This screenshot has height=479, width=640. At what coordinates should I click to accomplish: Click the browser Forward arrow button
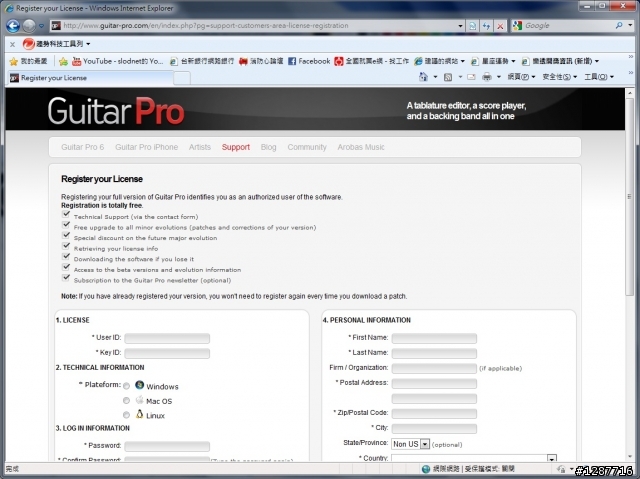[x=29, y=26]
